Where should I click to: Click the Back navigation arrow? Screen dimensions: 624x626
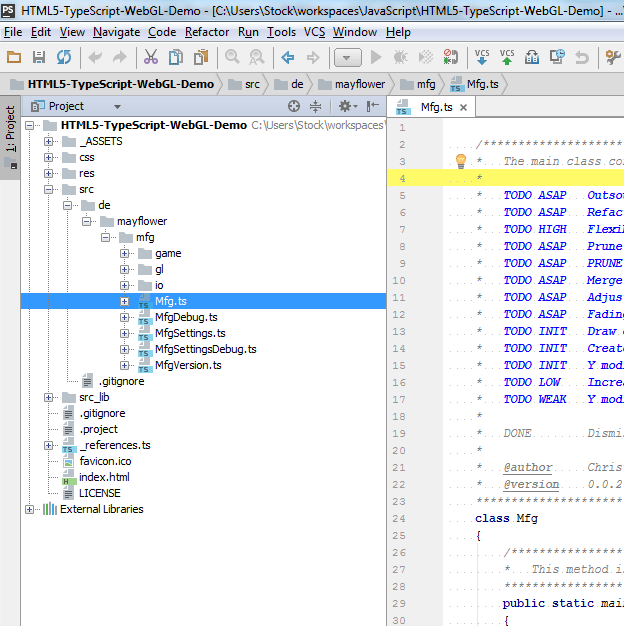(288, 57)
